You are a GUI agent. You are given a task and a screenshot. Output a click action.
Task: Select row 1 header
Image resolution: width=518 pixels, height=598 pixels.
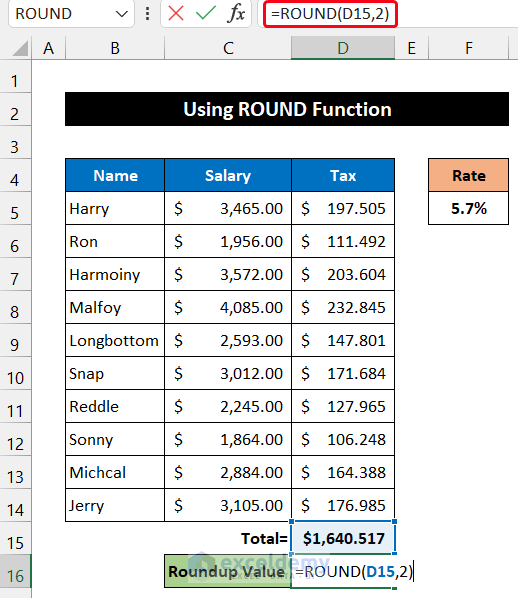coord(15,77)
